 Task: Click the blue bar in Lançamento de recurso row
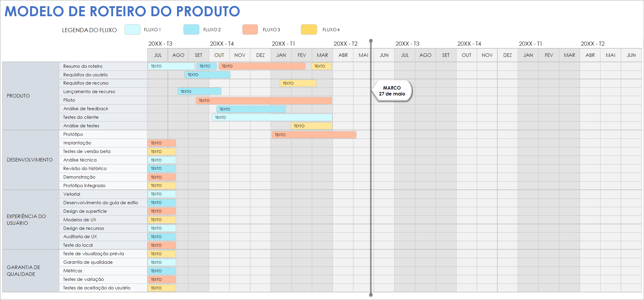click(x=200, y=91)
